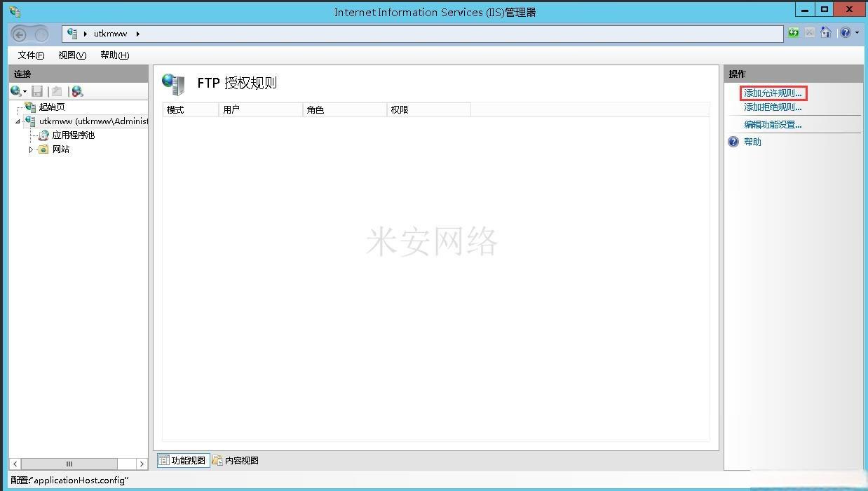Viewport: 868px width, 491px height.
Task: Click the connections pane horizontal scrollbar right arrow
Action: [x=142, y=464]
